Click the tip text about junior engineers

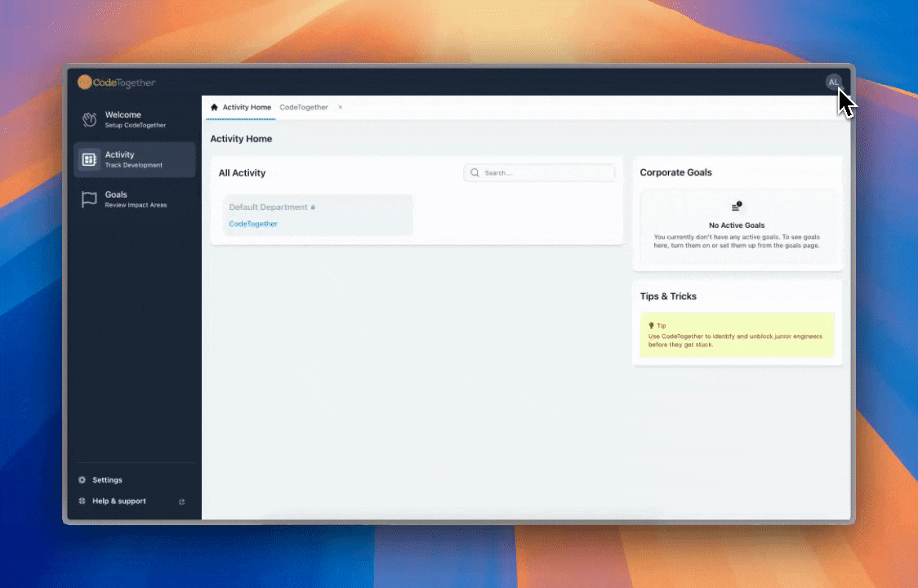[735, 341]
